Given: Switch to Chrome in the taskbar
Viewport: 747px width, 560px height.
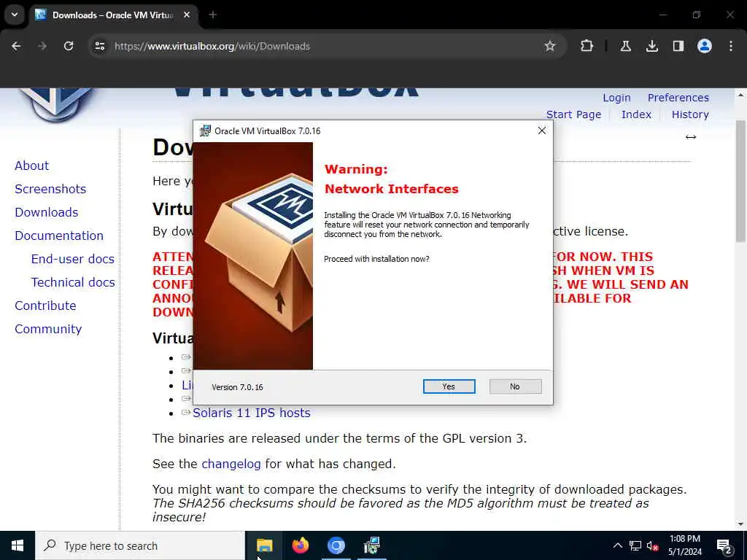Looking at the screenshot, I should coord(336,545).
